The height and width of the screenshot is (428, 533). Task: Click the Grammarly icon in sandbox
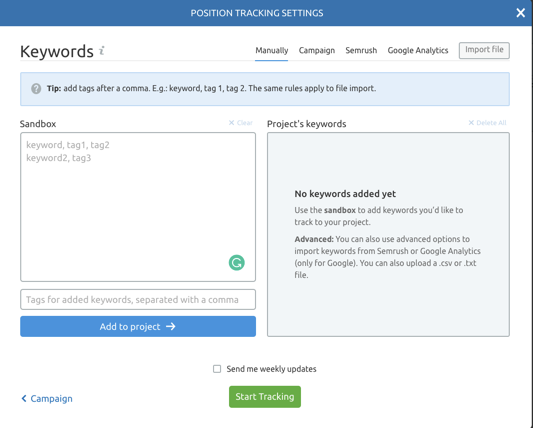[x=237, y=262]
